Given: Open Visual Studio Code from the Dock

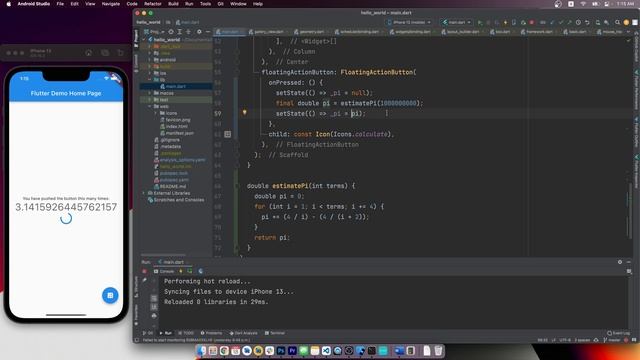Looking at the screenshot, I should [326, 351].
